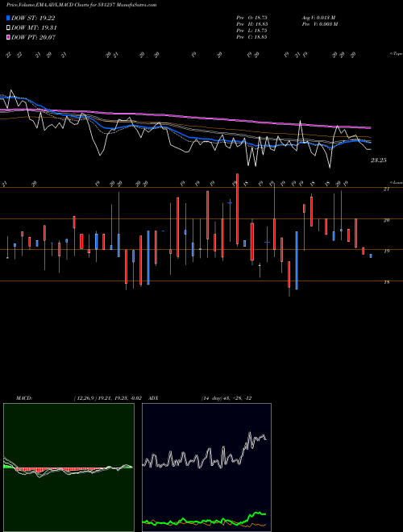The image size is (403, 532).
Task: Click the white ADX line peak
Action: click(250, 433)
